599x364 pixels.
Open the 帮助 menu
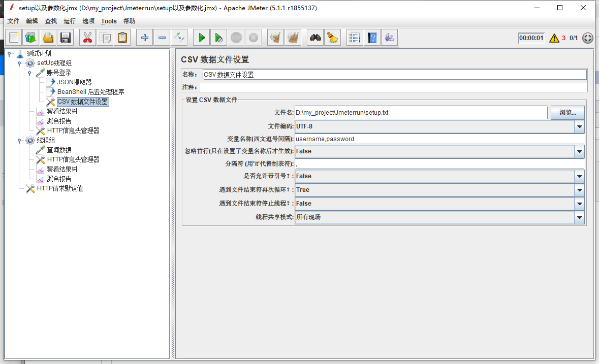(x=129, y=21)
